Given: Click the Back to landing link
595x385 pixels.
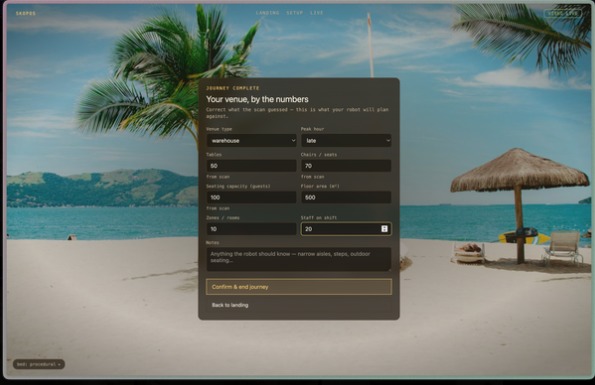Looking at the screenshot, I should (x=230, y=305).
